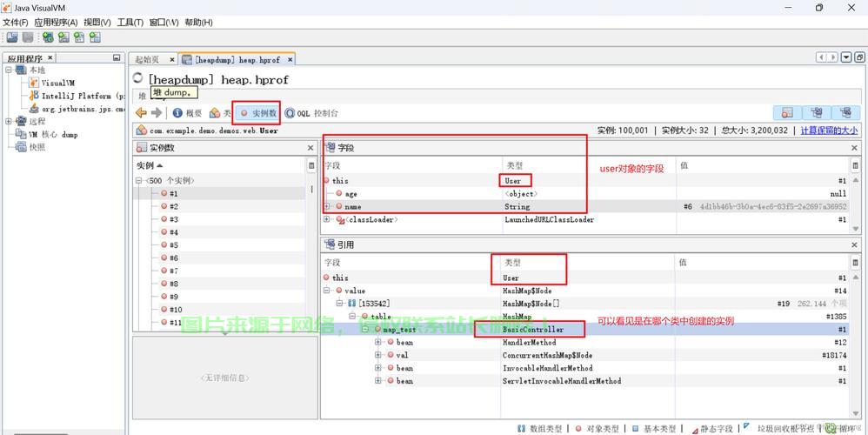Select the age field row

pos(585,194)
